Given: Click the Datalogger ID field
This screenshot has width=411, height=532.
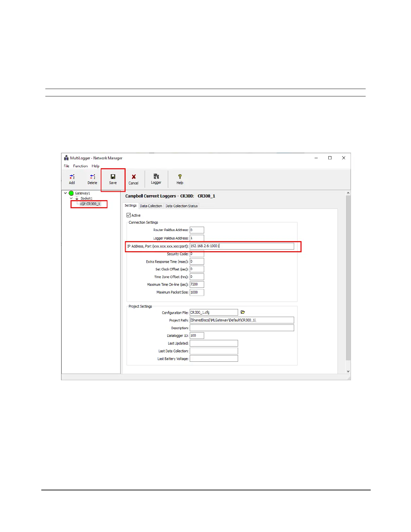Looking at the screenshot, I should click(197, 336).
